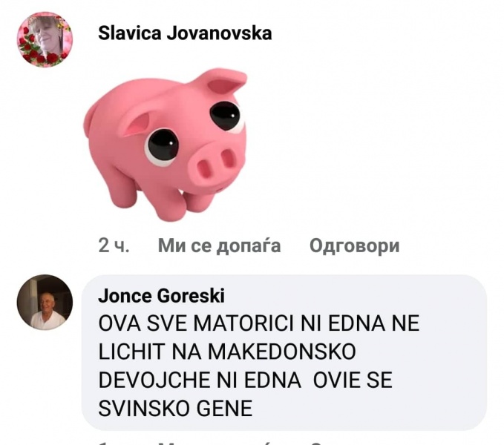Screen dimensions: 504x445
Task: Click the Jonce Goreski name link
Action: [161, 296]
